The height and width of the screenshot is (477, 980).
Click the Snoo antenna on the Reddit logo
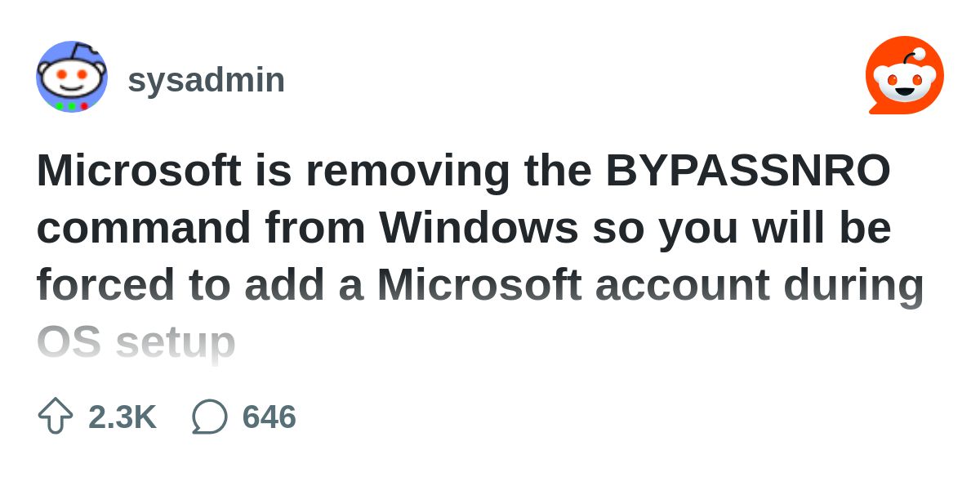(x=914, y=56)
